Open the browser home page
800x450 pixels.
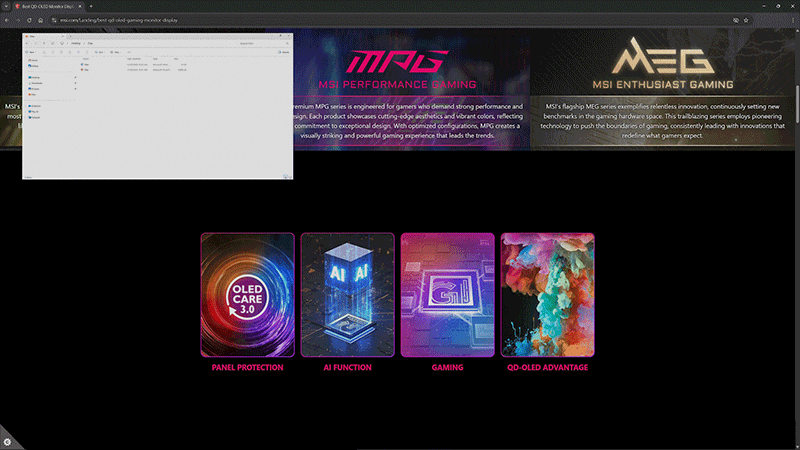[40, 20]
